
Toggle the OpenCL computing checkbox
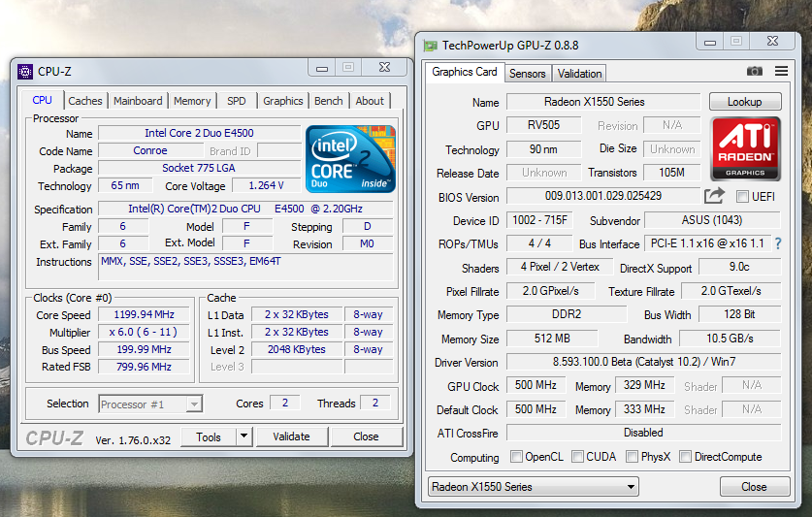click(517, 457)
